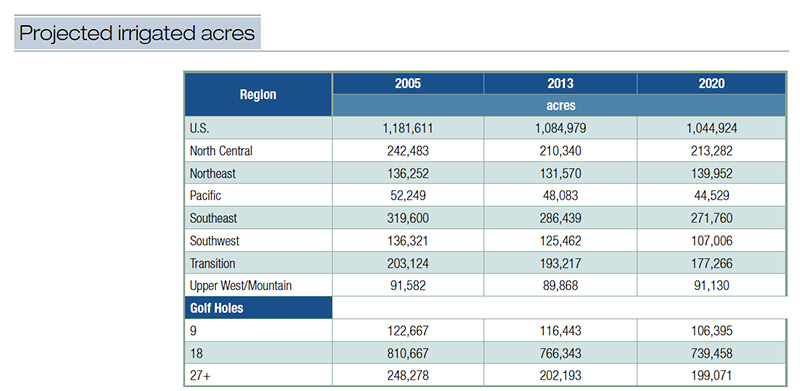Click the U.S. row label
The width and height of the screenshot is (800, 391).
coord(198,128)
